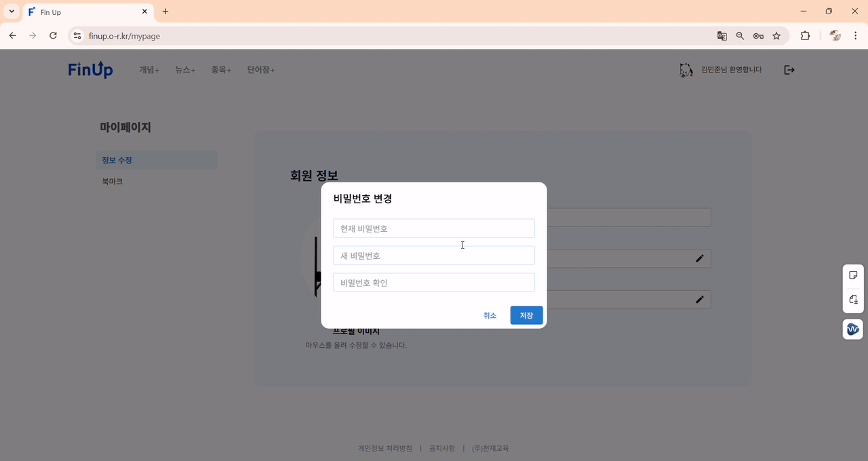Expand the 종목 navigation menu
Viewport: 868px width, 461px height.
220,69
